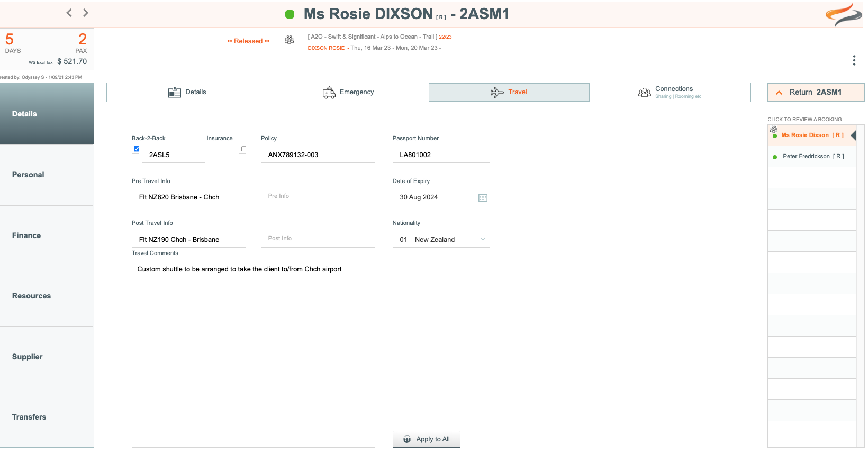Select Ms Rosie Dixson booking entry
This screenshot has width=868, height=454.
point(812,135)
